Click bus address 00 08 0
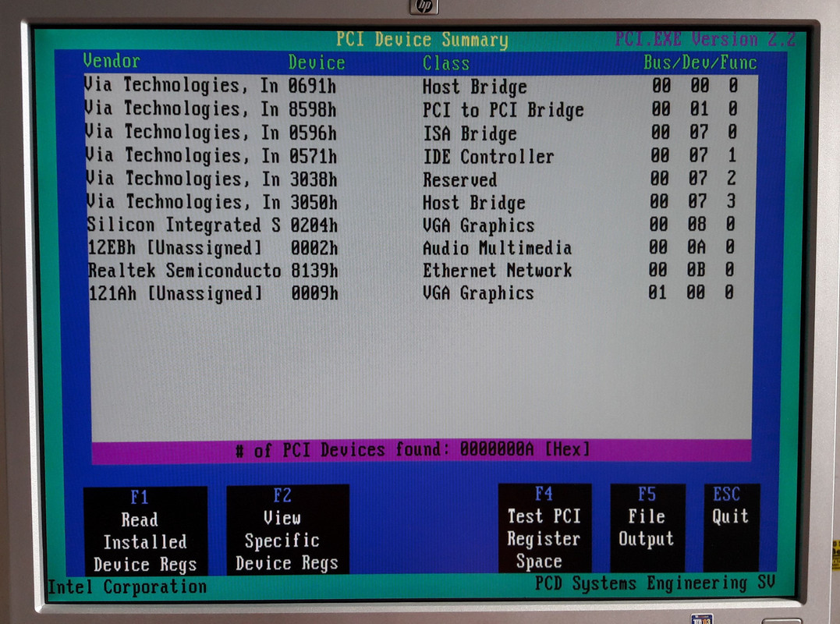 click(692, 224)
